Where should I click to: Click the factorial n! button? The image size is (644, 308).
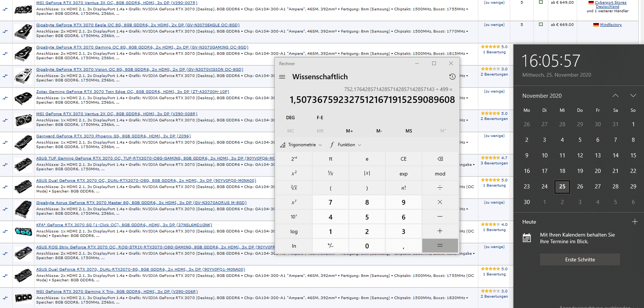tap(403, 188)
